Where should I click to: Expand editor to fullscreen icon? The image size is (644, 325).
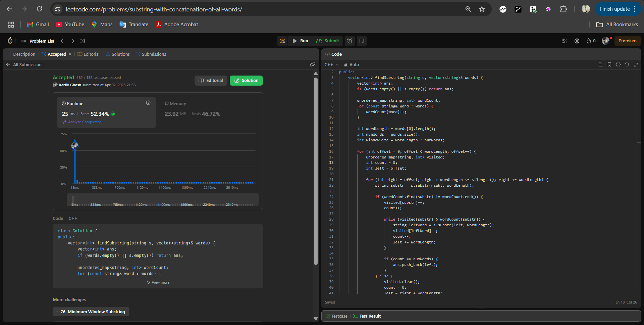(x=636, y=64)
